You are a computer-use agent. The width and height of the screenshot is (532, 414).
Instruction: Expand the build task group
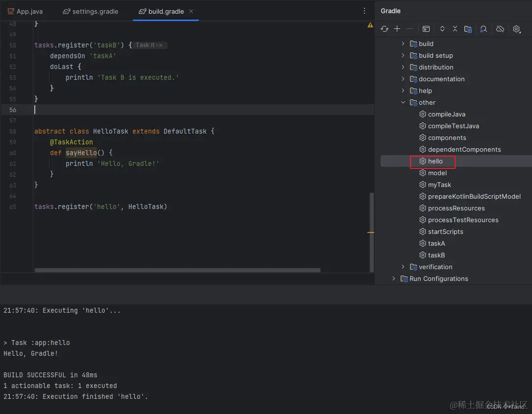[x=403, y=44]
